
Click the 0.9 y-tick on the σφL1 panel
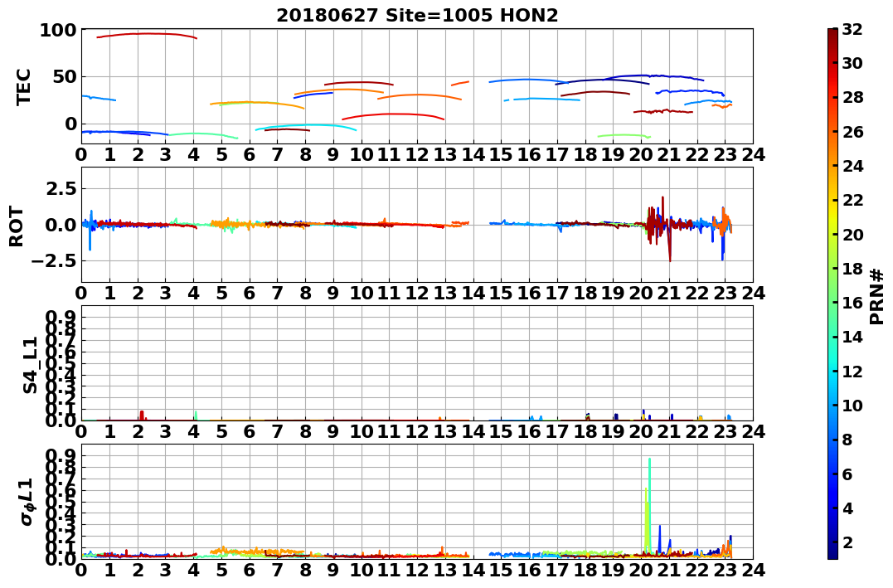tap(61, 454)
